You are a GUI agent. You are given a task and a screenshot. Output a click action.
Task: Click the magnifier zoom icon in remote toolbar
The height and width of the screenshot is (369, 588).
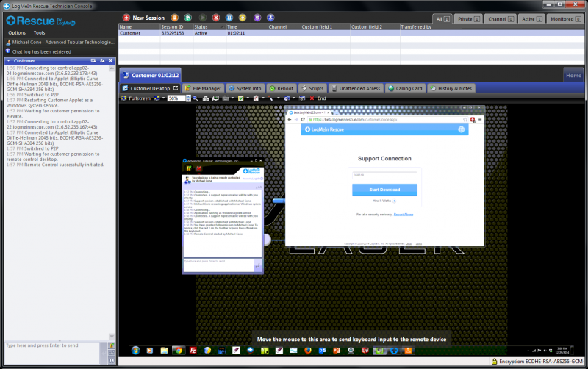(x=196, y=98)
